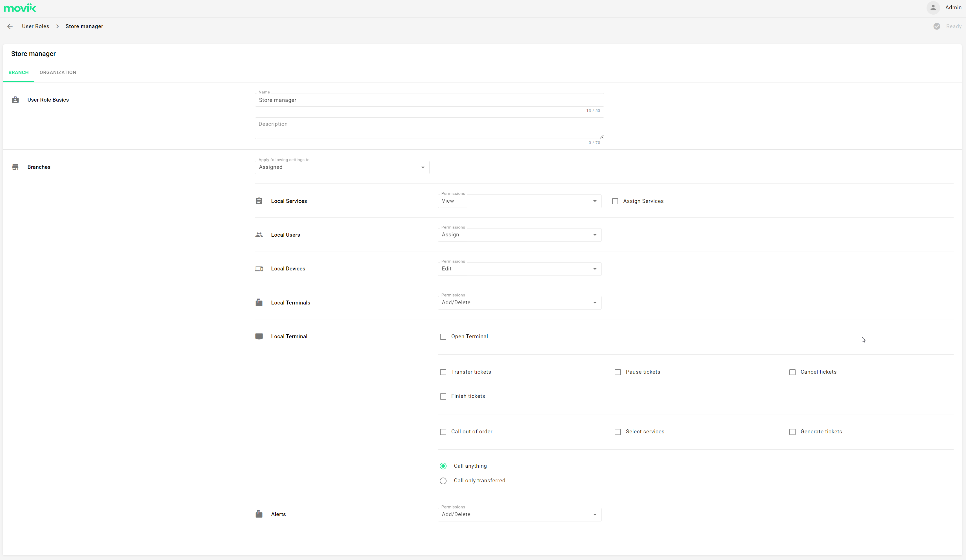Select the Branch tab
966x560 pixels.
tap(18, 72)
